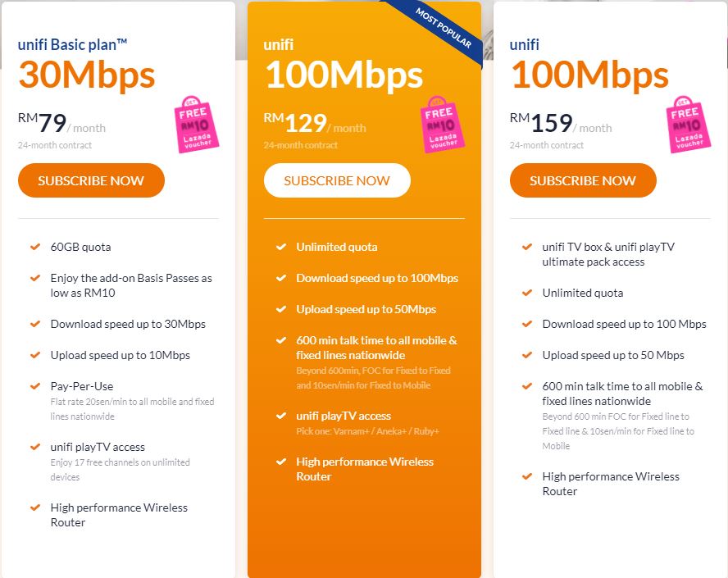Click checkmark next to Pay-Per-Use feature
This screenshot has height=578, width=728.
[x=35, y=386]
